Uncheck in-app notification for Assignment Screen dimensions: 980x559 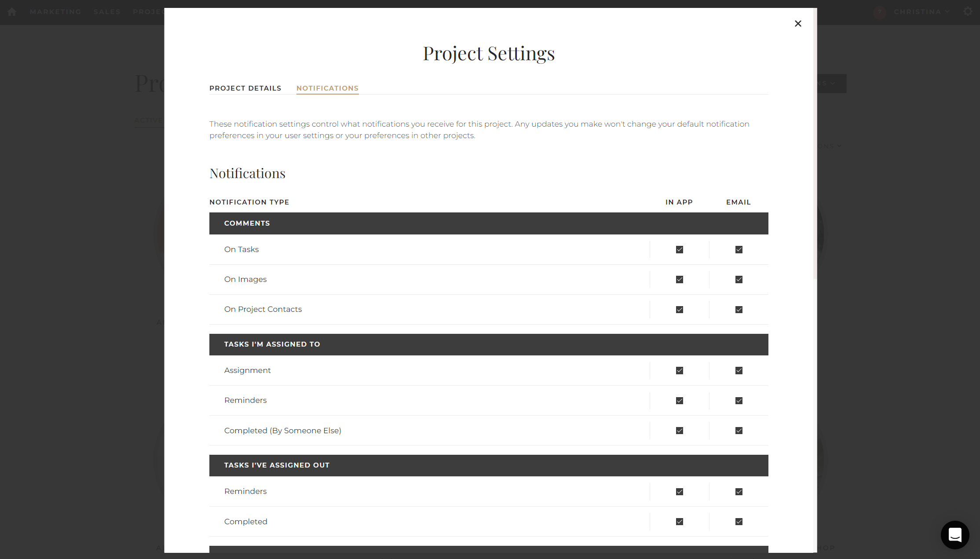pos(679,370)
